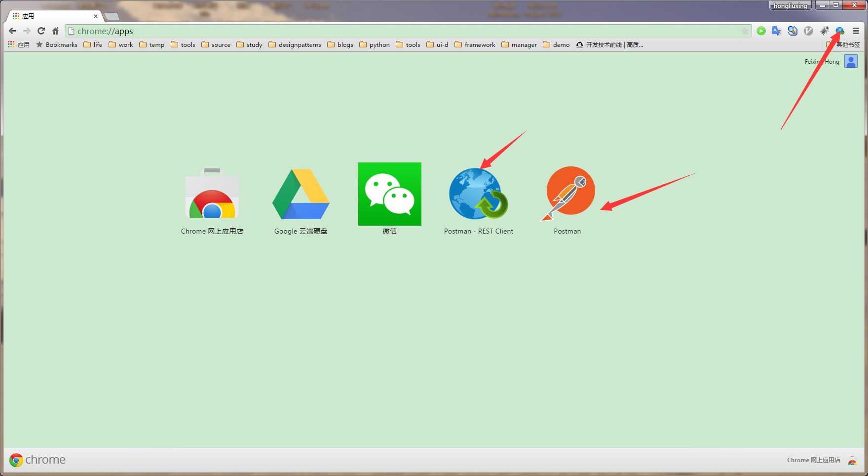
Task: Click the gray Vimium extension icon
Action: [808, 31]
